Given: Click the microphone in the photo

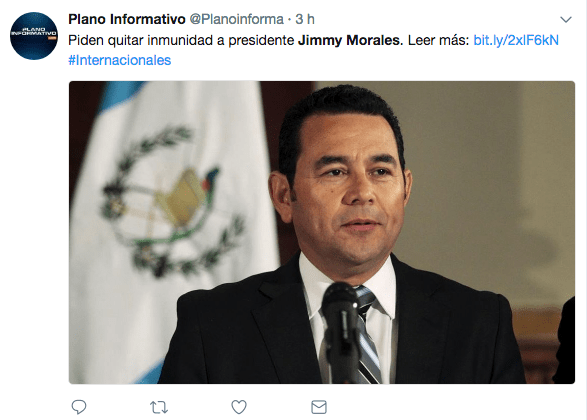Looking at the screenshot, I should click(x=341, y=329).
